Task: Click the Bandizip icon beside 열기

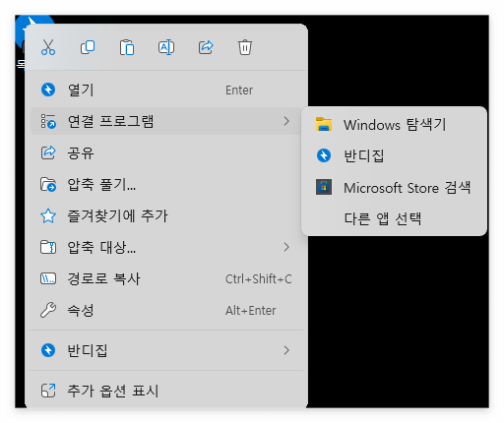Action: (48, 90)
